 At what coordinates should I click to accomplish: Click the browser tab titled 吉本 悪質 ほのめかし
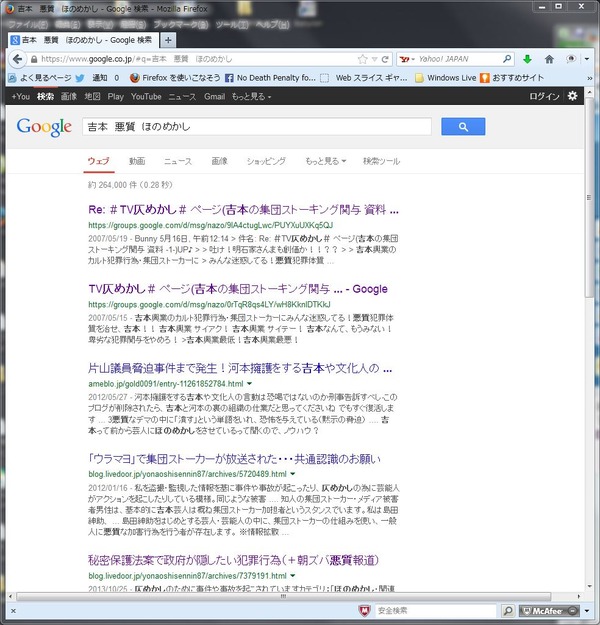pyautogui.click(x=83, y=40)
